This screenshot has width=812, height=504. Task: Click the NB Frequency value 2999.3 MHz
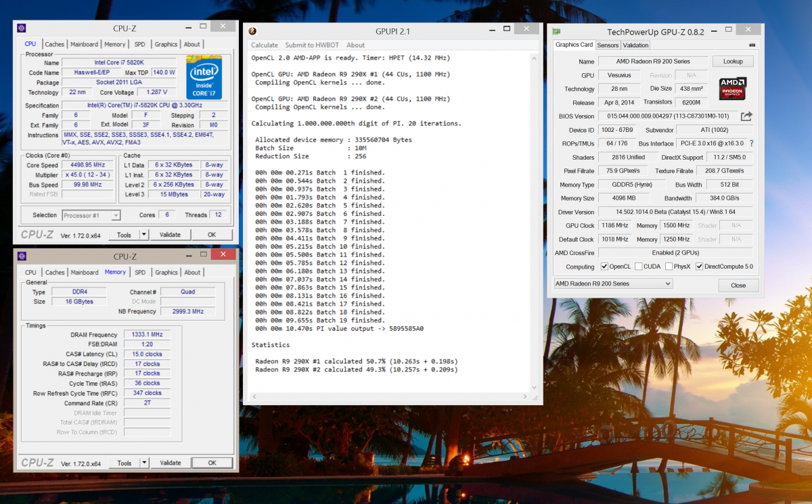pyautogui.click(x=188, y=311)
